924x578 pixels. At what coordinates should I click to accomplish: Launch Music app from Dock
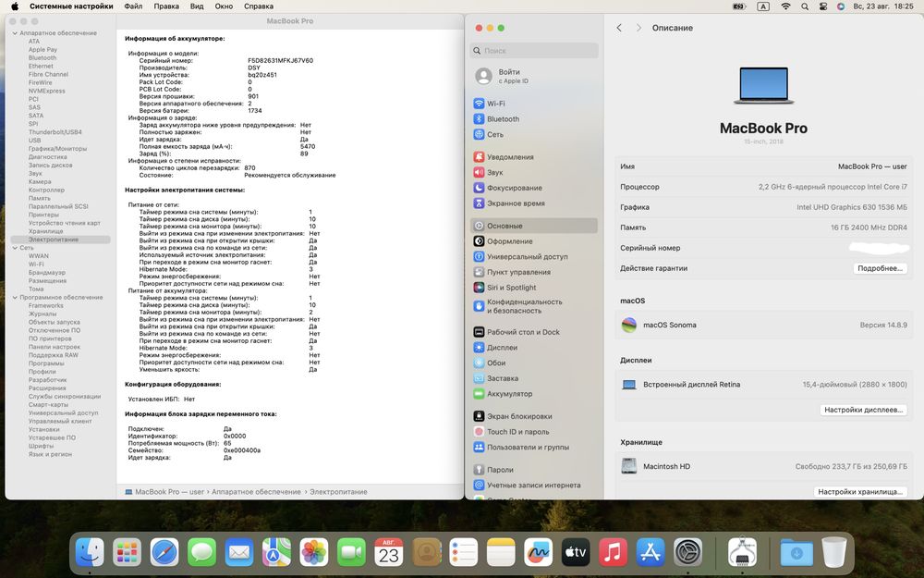click(x=613, y=553)
